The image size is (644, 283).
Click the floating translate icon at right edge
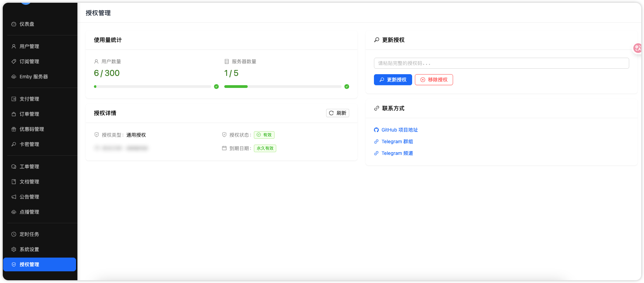(638, 48)
